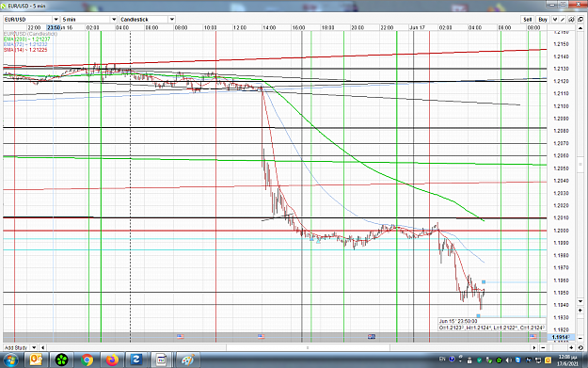The image size is (588, 368).
Task: Select the EMA(200) legend entry
Action: click(26, 39)
